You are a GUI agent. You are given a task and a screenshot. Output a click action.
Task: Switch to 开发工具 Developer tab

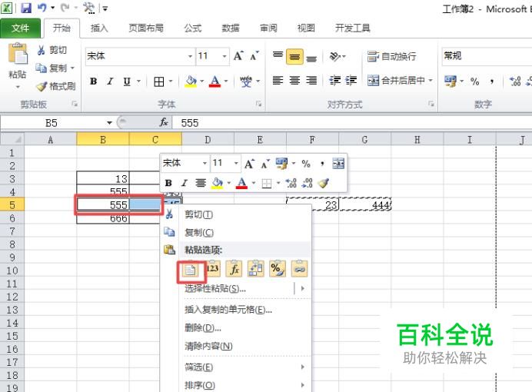[x=353, y=28]
